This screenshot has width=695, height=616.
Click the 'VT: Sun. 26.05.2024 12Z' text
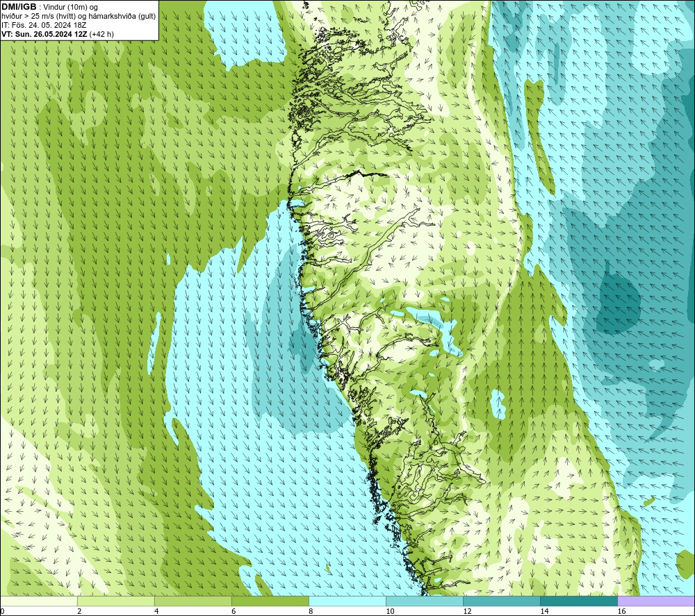pyautogui.click(x=44, y=34)
